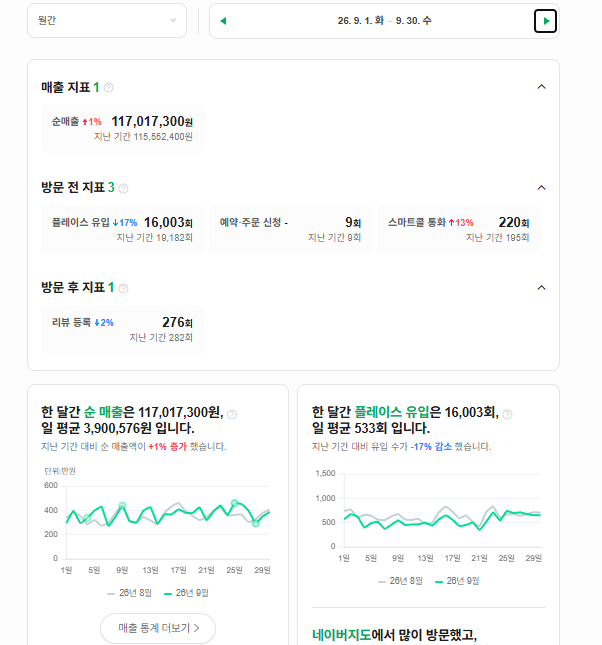Toggle 26년 8월 legend in sales chart
602x645 pixels.
point(129,593)
